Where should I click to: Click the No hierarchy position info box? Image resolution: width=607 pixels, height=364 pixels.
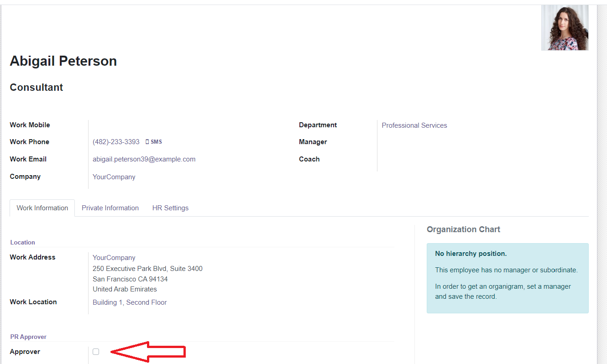tap(507, 278)
